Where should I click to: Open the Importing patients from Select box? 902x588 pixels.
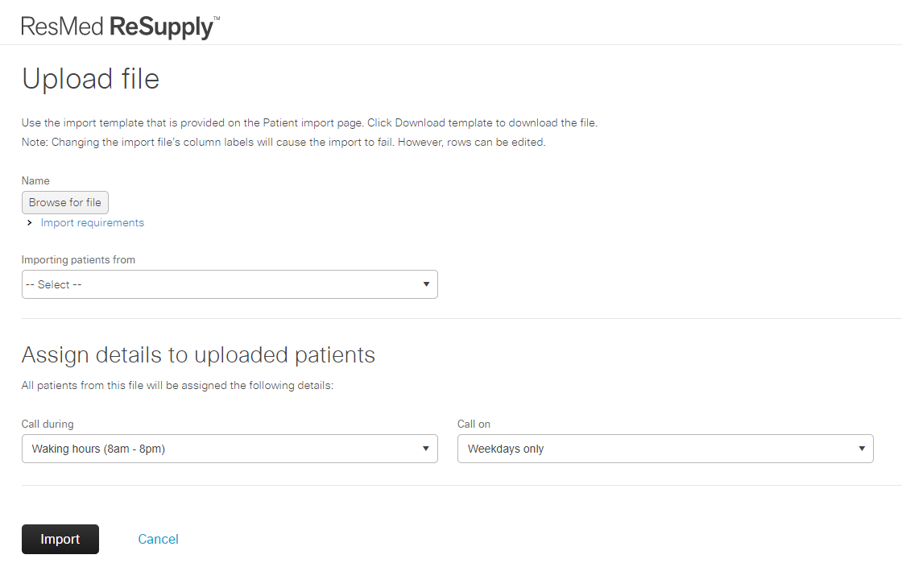tap(230, 284)
